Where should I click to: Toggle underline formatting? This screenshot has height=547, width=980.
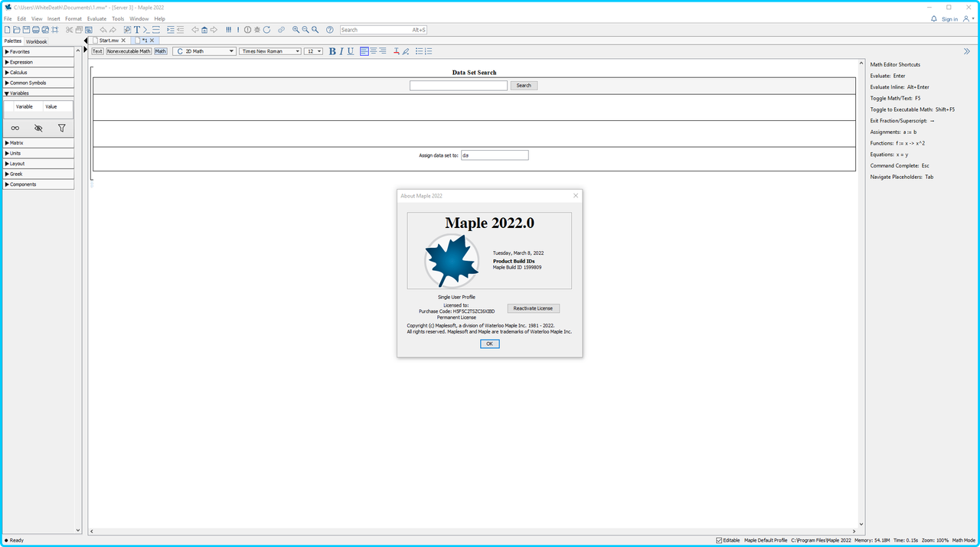[351, 51]
